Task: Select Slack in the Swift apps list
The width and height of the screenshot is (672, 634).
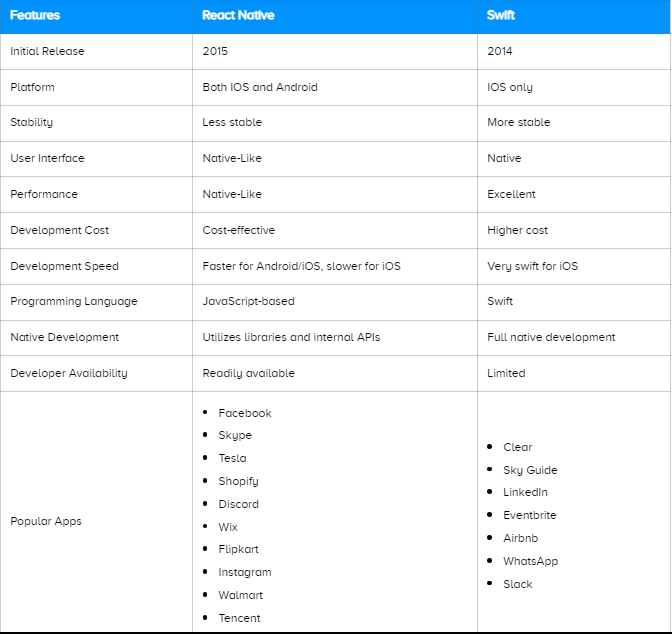Action: tap(518, 584)
